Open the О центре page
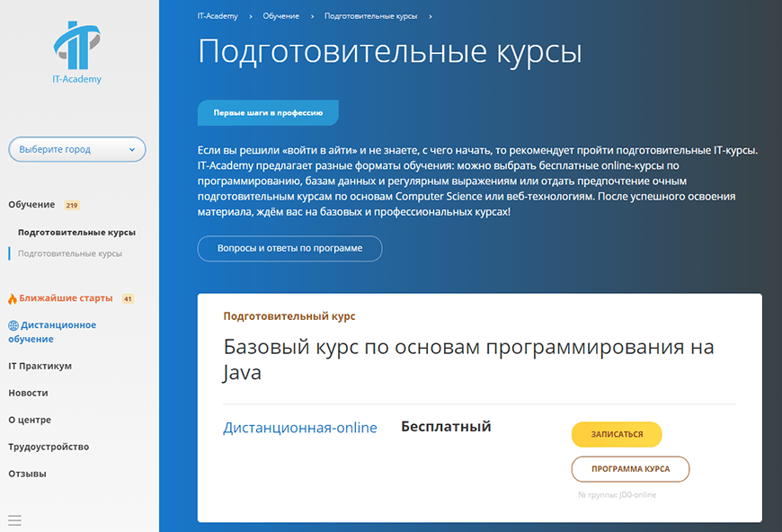Viewport: 782px width, 532px height. pyautogui.click(x=30, y=420)
